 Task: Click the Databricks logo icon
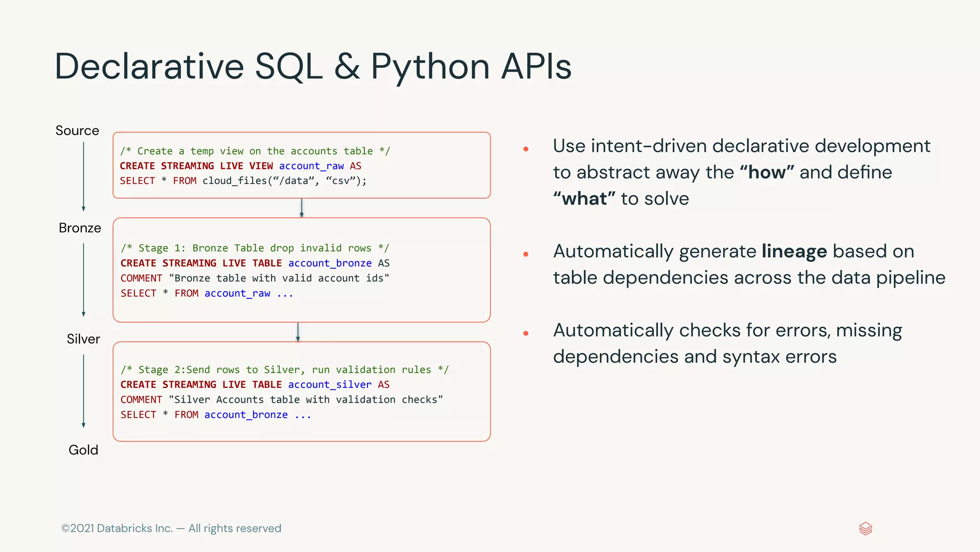pyautogui.click(x=865, y=529)
